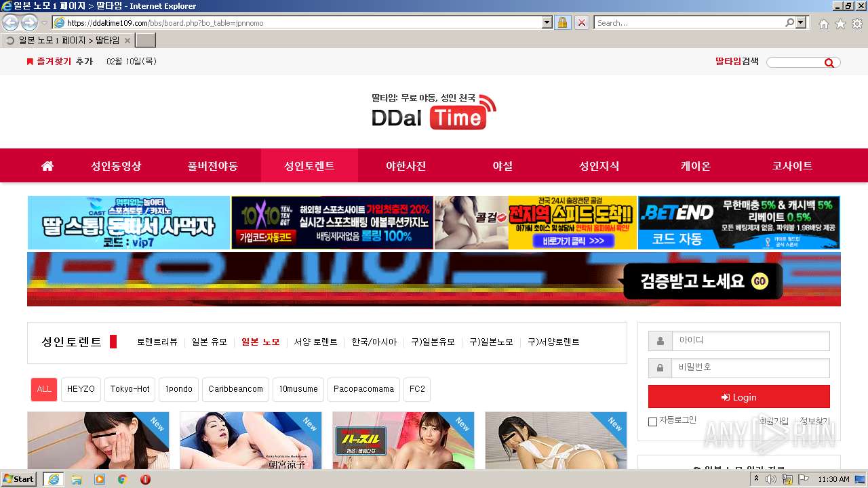Image resolution: width=868 pixels, height=488 pixels.
Task: Click the action center flag tray icon
Action: (804, 479)
